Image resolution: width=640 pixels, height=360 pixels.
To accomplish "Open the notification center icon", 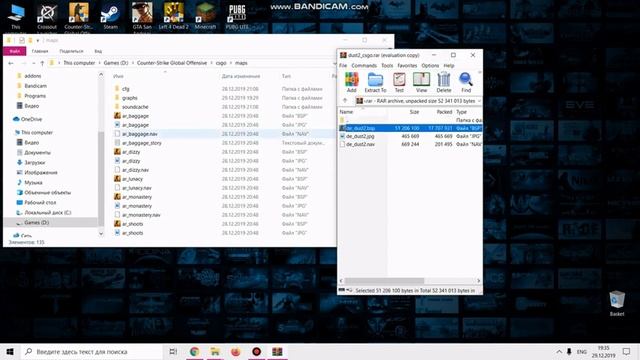I will coord(627,351).
